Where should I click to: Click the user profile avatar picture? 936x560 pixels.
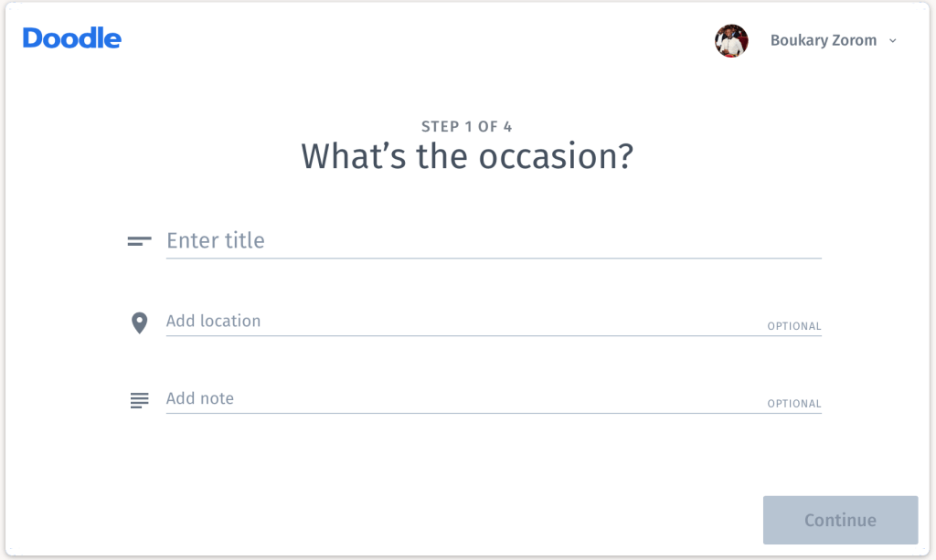731,41
